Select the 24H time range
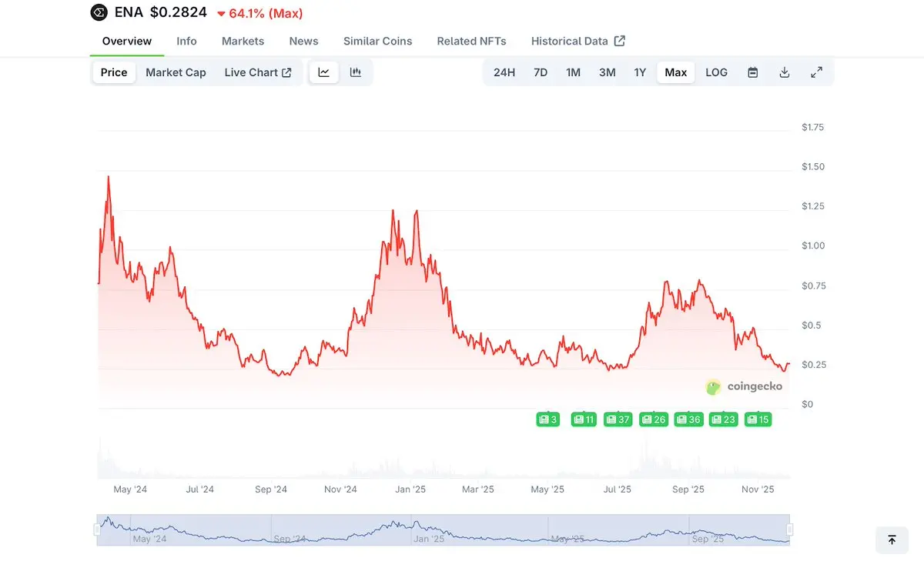 point(504,72)
